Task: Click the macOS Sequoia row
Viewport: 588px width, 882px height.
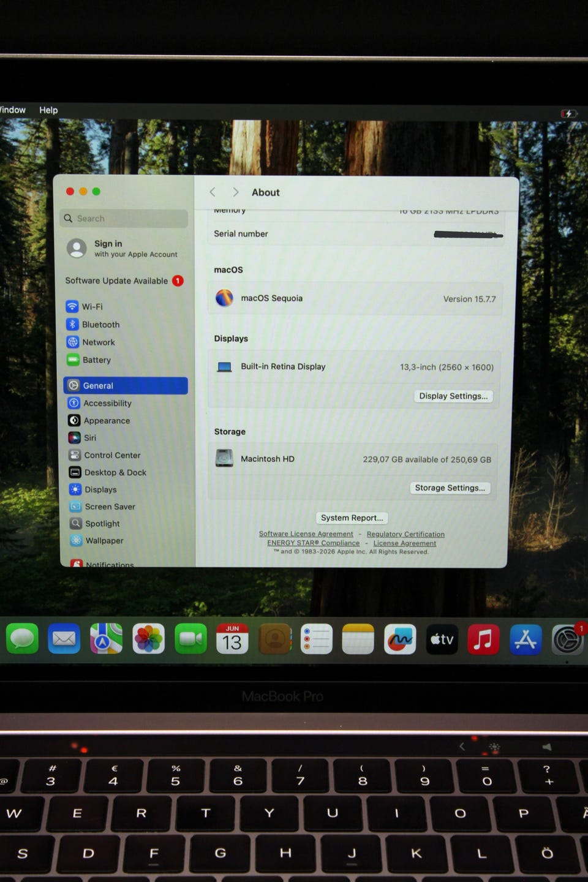Action: [355, 298]
